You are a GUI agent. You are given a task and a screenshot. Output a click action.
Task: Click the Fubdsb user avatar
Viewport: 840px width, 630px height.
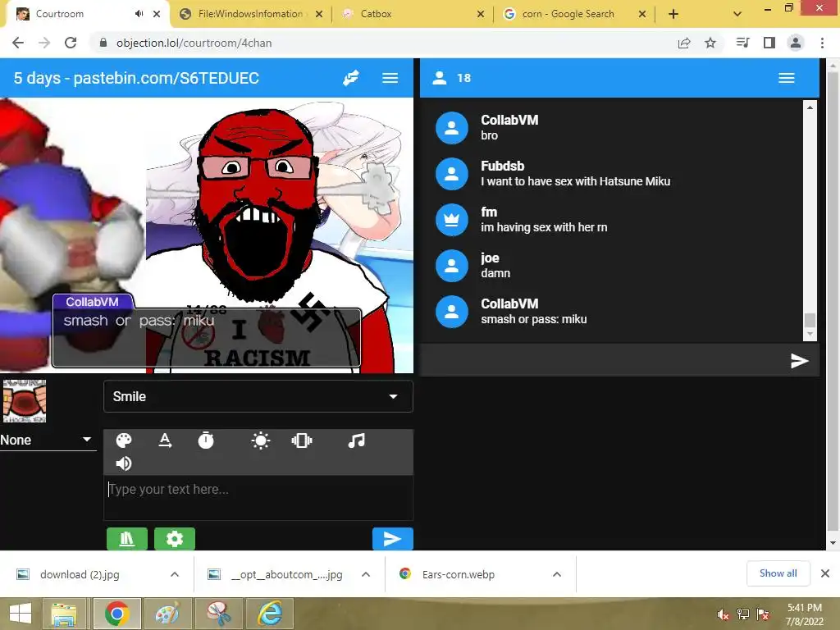[452, 174]
